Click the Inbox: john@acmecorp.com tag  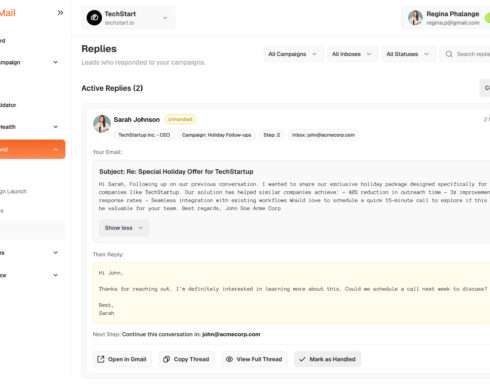(x=323, y=135)
